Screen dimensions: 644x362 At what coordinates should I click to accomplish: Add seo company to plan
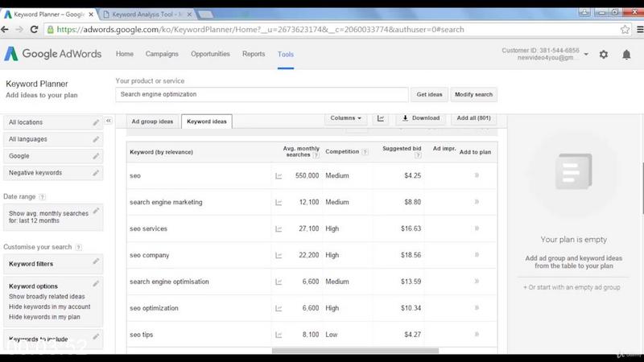477,255
